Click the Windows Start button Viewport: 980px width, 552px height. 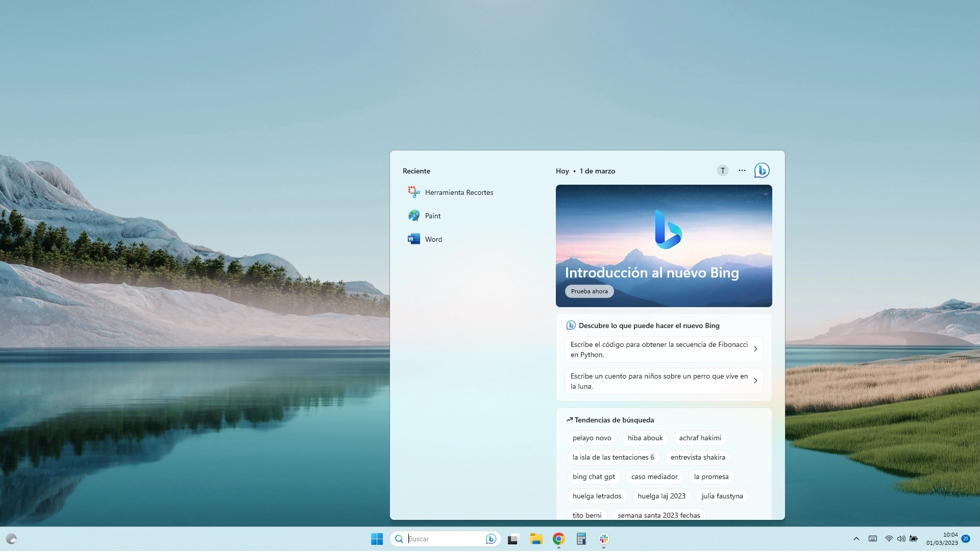377,539
